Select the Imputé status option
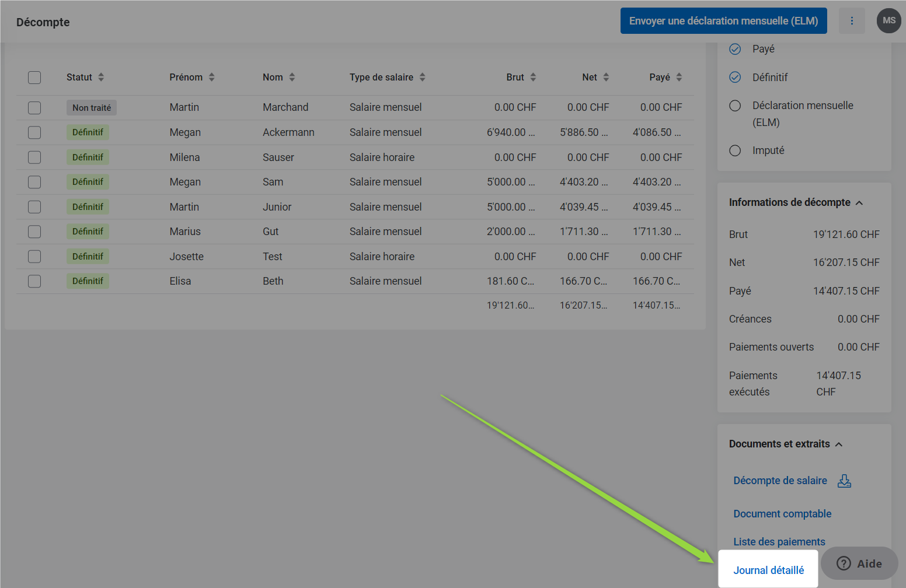The width and height of the screenshot is (906, 588). [735, 150]
